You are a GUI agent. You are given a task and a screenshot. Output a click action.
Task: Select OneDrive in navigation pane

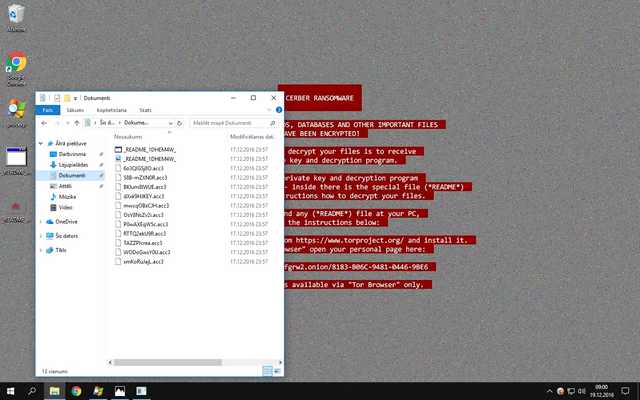[66, 222]
